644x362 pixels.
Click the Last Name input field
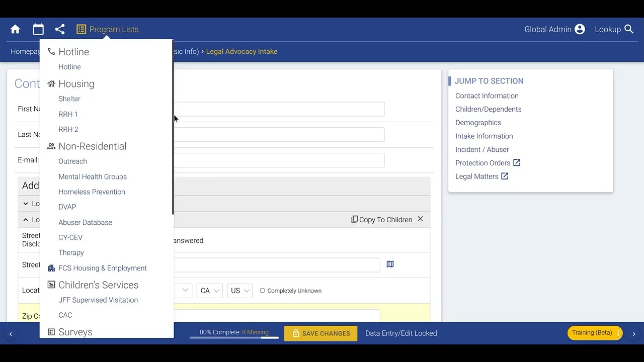click(x=279, y=134)
